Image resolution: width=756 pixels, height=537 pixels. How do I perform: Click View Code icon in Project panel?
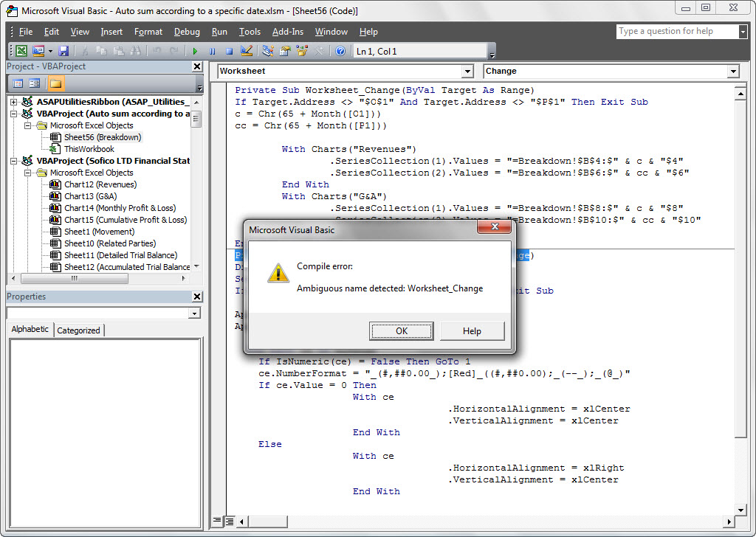18,83
